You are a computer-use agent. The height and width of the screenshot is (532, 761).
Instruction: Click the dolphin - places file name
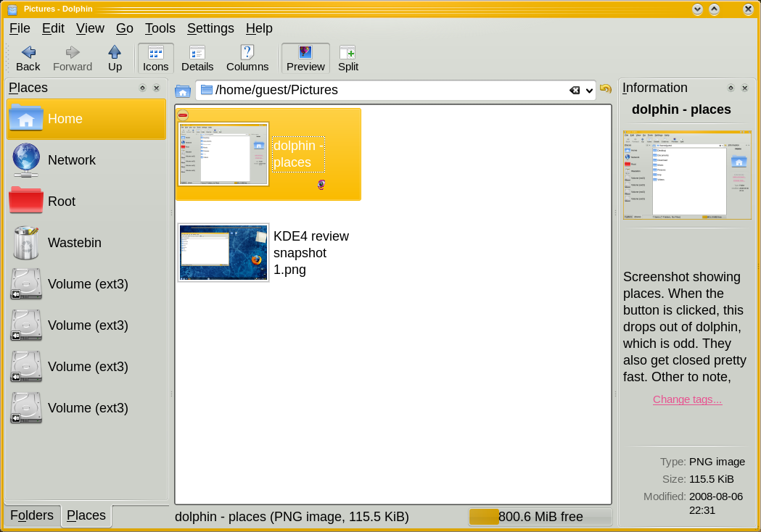pyautogui.click(x=298, y=154)
